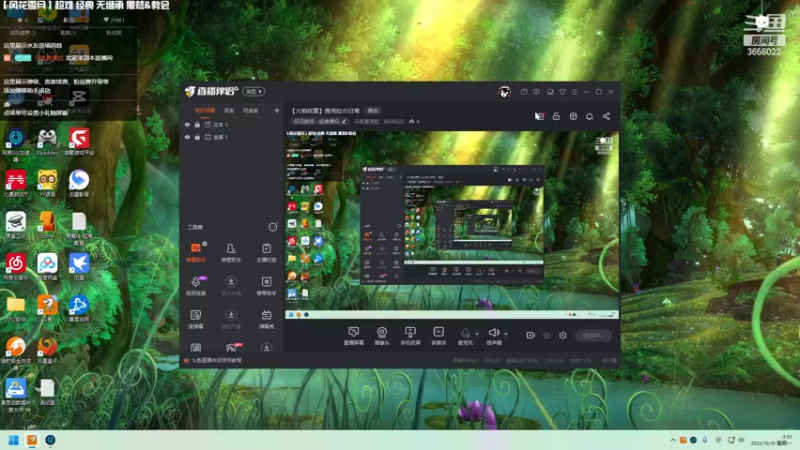
Task: Click the round dark blue taskbar icon
Action: (50, 440)
